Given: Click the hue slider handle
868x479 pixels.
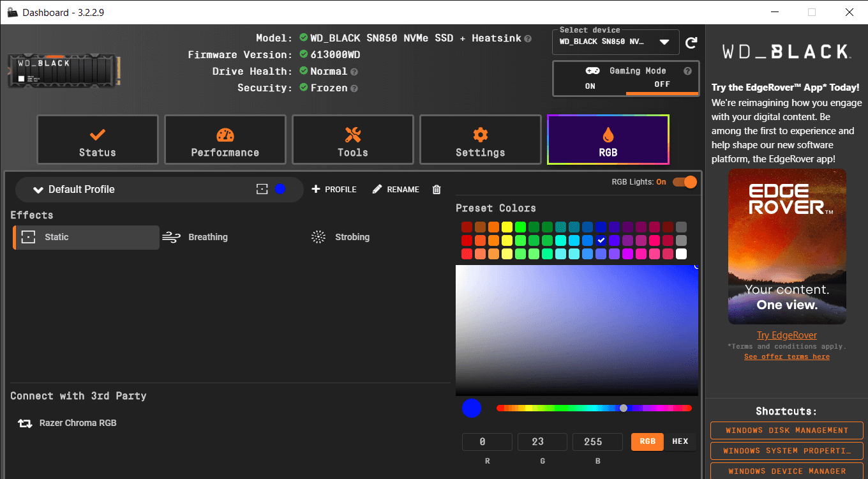Looking at the screenshot, I should (x=624, y=408).
